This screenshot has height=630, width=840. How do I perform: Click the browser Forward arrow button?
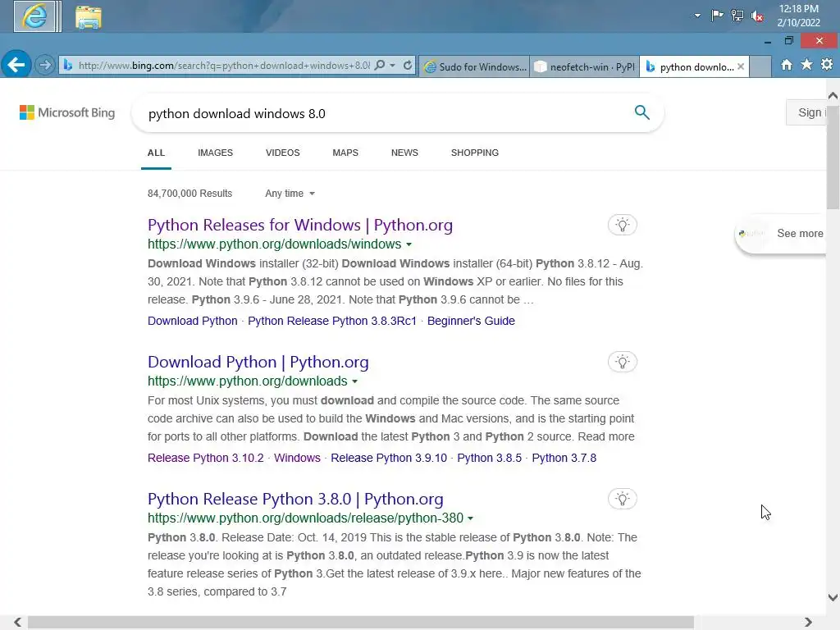click(45, 66)
